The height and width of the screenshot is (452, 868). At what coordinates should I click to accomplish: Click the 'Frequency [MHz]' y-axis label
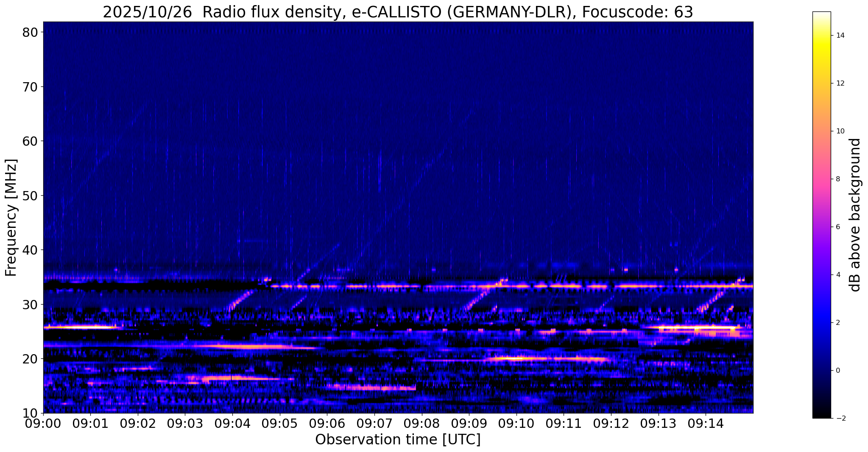point(11,218)
